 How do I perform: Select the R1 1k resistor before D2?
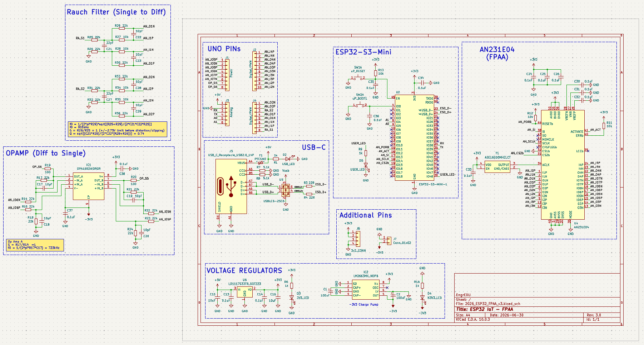pyautogui.click(x=276, y=159)
